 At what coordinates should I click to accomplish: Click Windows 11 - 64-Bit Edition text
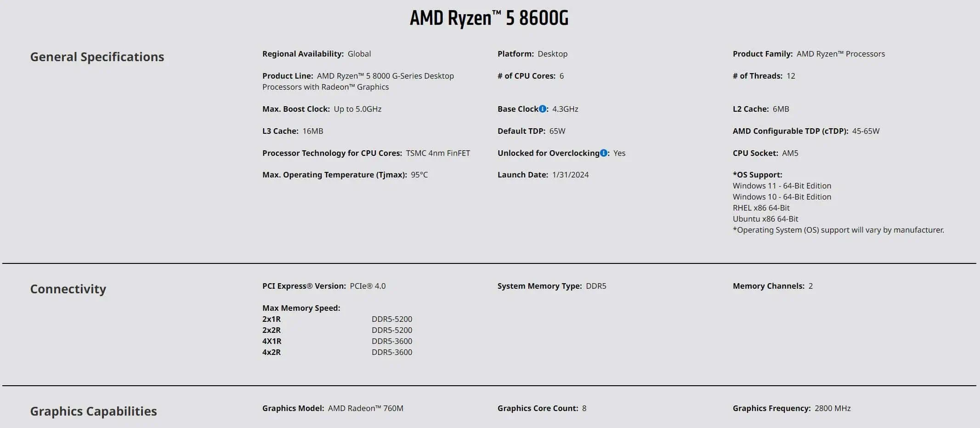coord(782,186)
